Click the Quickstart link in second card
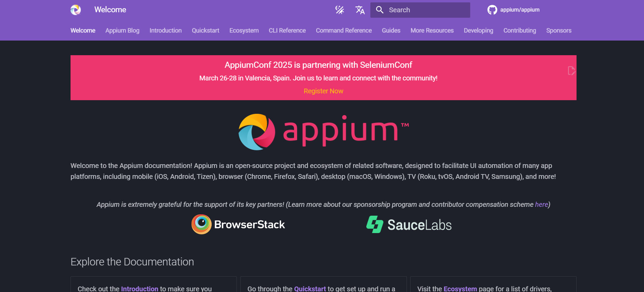Viewport: 644px width, 292px height. [x=310, y=289]
